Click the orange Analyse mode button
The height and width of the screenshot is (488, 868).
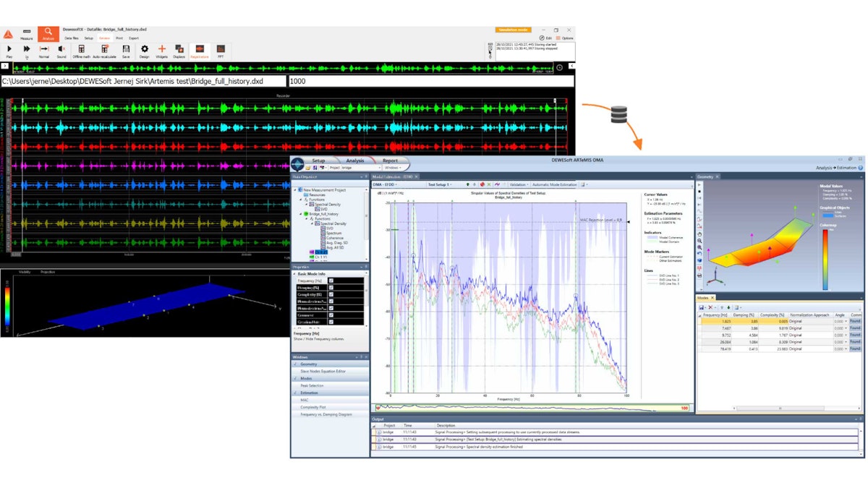[48, 33]
